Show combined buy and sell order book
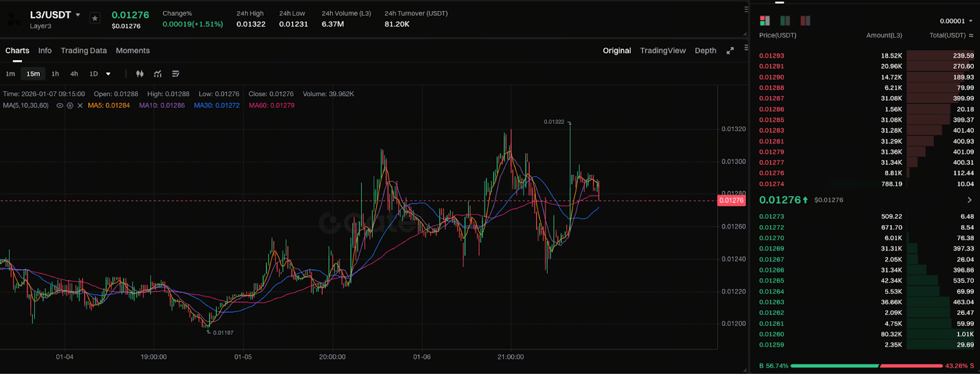 point(765,21)
